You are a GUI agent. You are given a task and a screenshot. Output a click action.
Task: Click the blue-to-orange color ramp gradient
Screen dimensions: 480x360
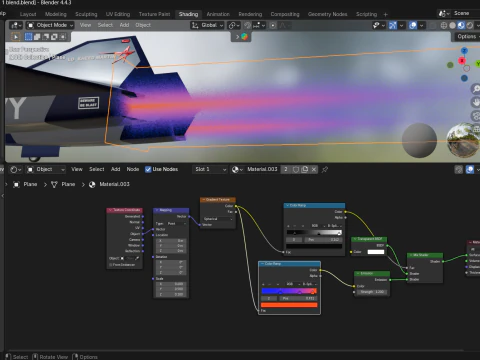click(289, 291)
